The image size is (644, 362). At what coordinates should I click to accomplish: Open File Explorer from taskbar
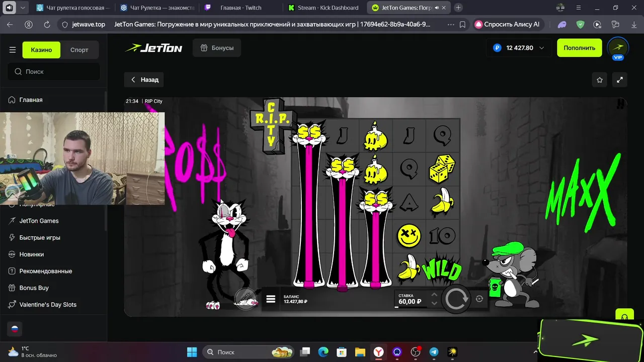click(360, 352)
